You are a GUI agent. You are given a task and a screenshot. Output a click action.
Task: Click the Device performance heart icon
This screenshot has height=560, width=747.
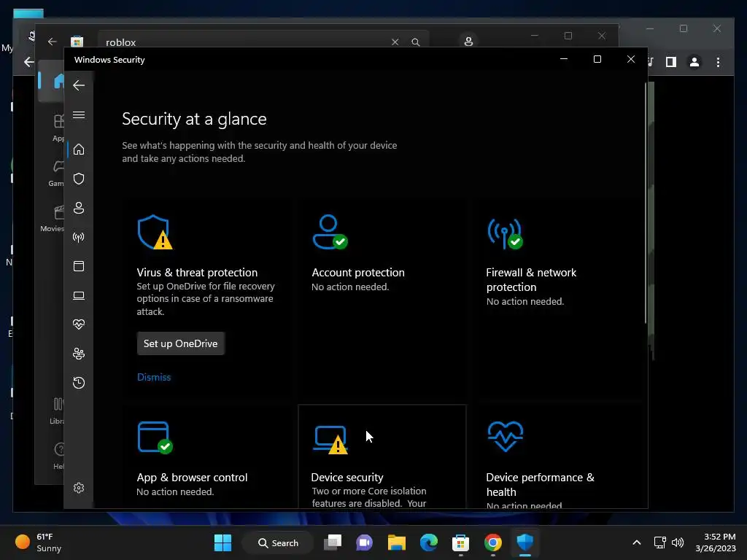point(506,436)
